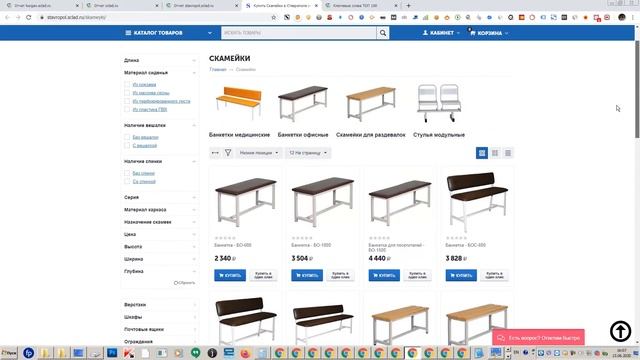Open Photoshop from the taskbar
The height and width of the screenshot is (360, 640).
[112, 353]
